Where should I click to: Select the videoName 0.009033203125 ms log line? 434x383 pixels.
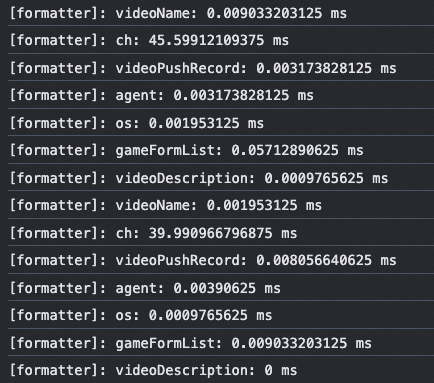coord(178,13)
